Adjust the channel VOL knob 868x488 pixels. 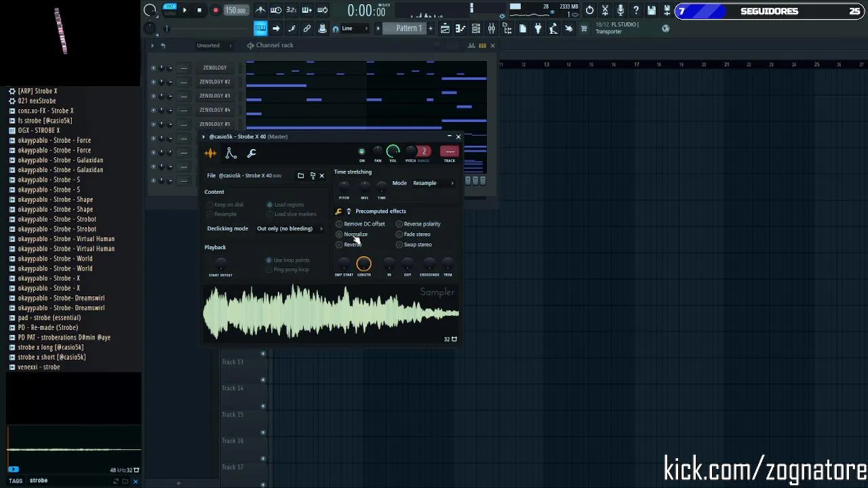pos(393,151)
